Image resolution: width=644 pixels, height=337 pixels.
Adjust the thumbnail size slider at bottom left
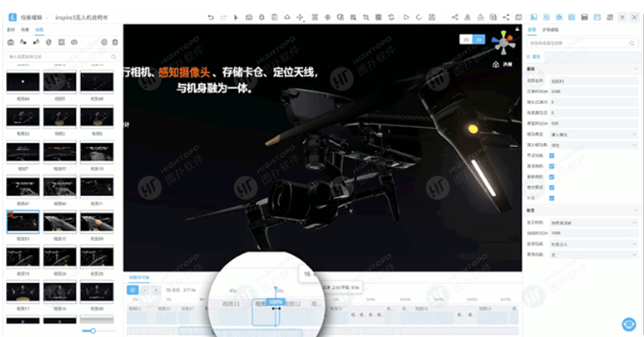[93, 330]
